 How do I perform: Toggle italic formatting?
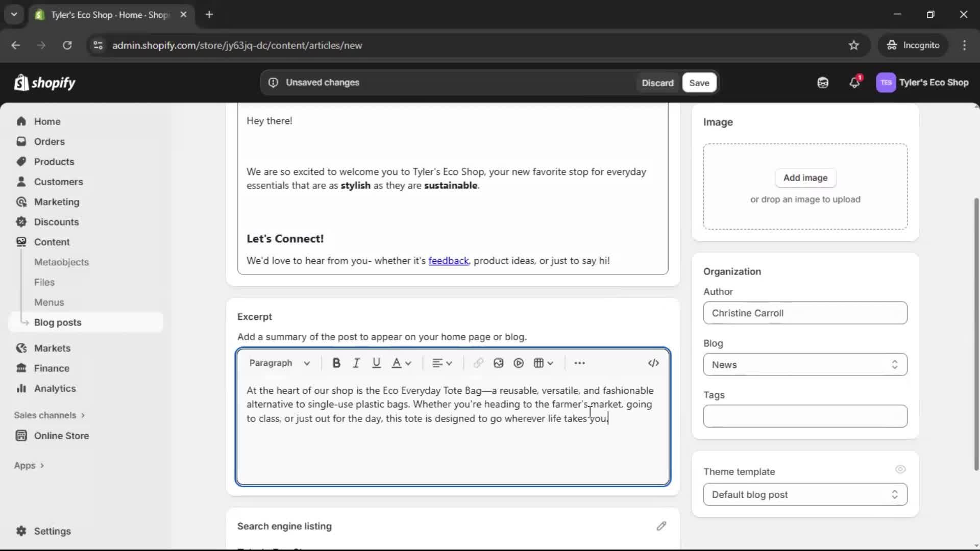[356, 363]
